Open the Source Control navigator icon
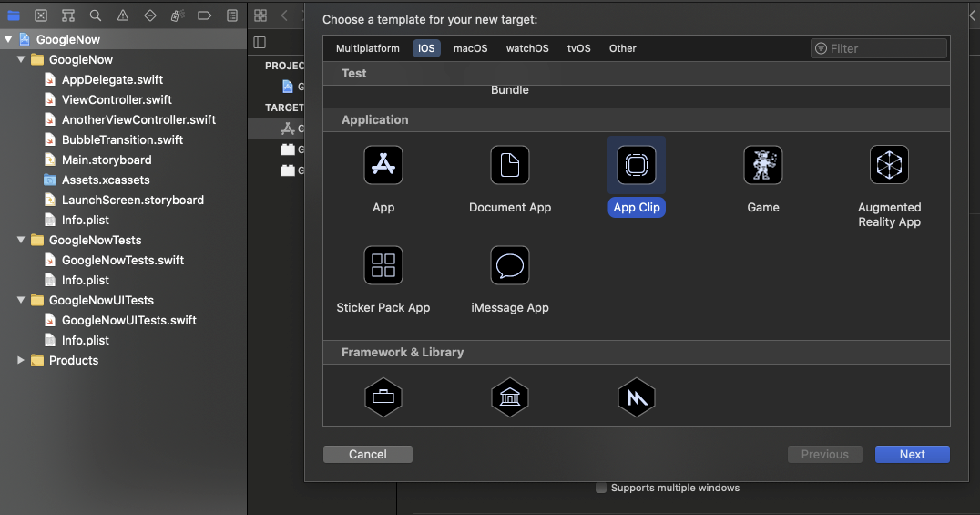980x515 pixels. pyautogui.click(x=41, y=15)
